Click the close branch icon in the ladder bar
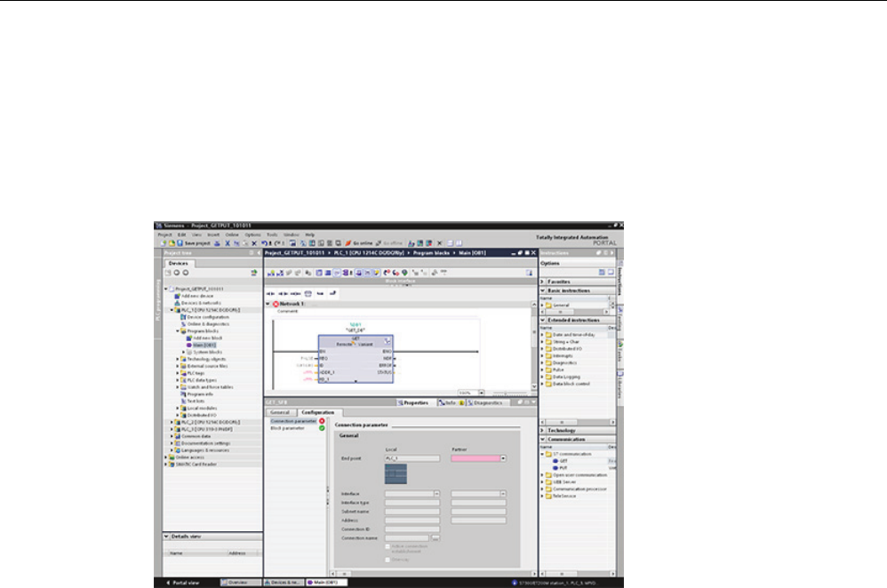 pos(332,293)
